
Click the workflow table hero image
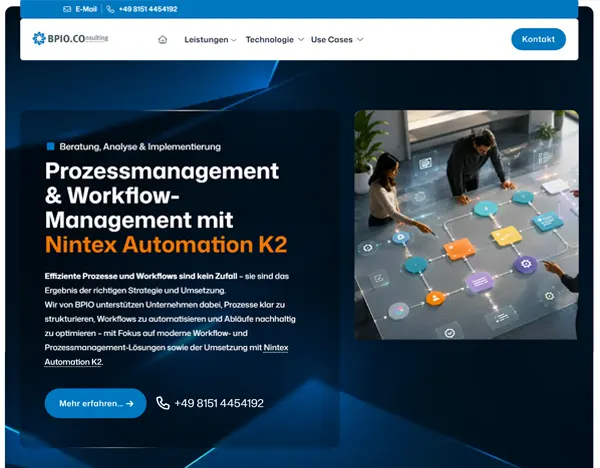click(466, 225)
